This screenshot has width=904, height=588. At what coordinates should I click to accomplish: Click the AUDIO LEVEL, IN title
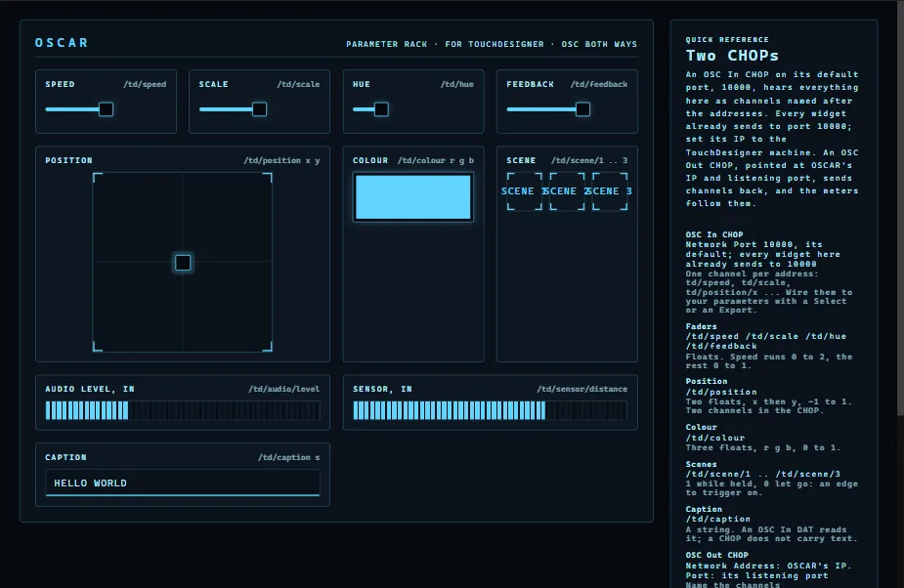tap(90, 389)
